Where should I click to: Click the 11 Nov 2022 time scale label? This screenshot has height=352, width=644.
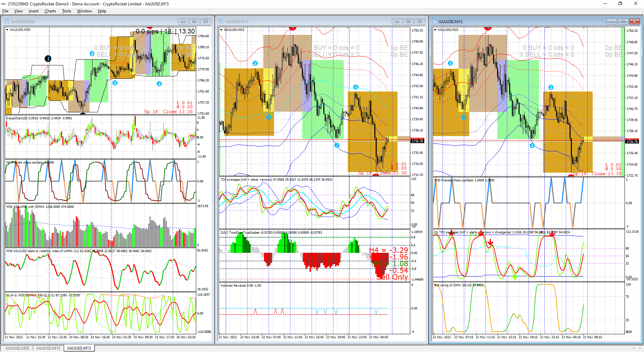coord(14,337)
